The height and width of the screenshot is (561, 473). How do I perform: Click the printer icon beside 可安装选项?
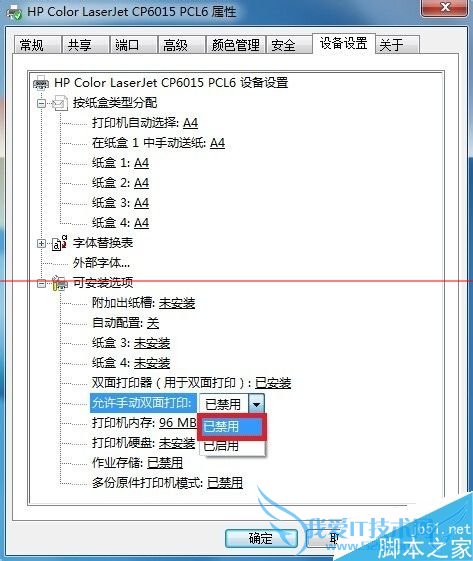point(60,283)
